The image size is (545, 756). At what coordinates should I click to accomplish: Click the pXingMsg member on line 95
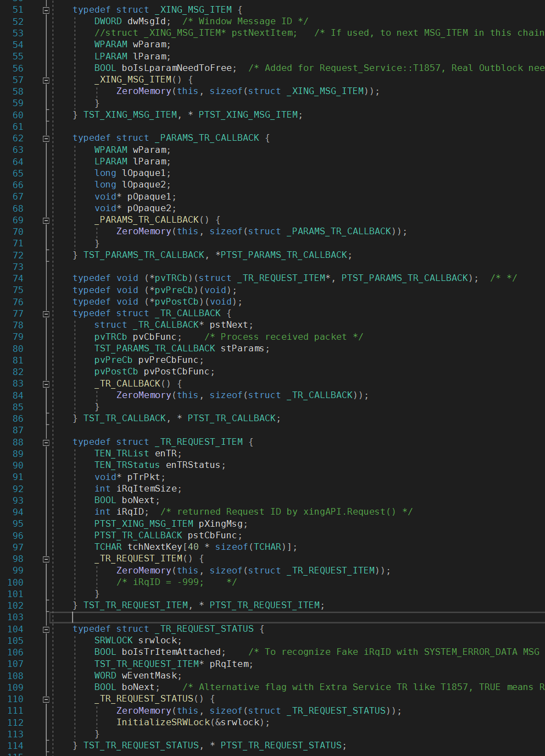pos(220,524)
